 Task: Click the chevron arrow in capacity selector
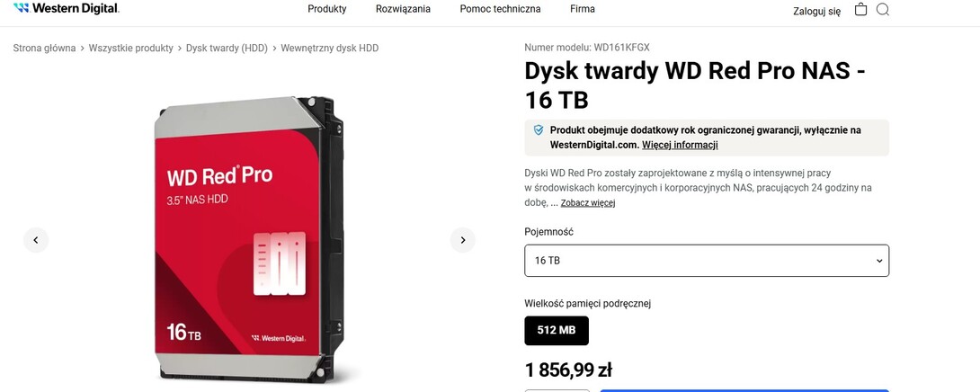[878, 261]
